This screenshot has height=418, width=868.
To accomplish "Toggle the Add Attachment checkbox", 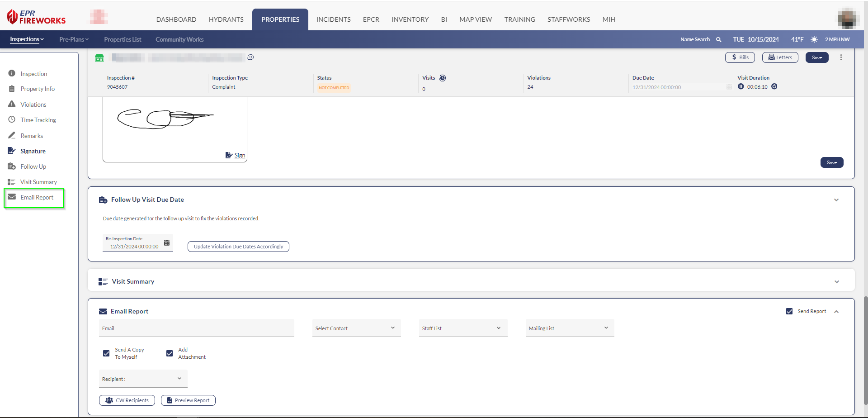I will pos(170,353).
